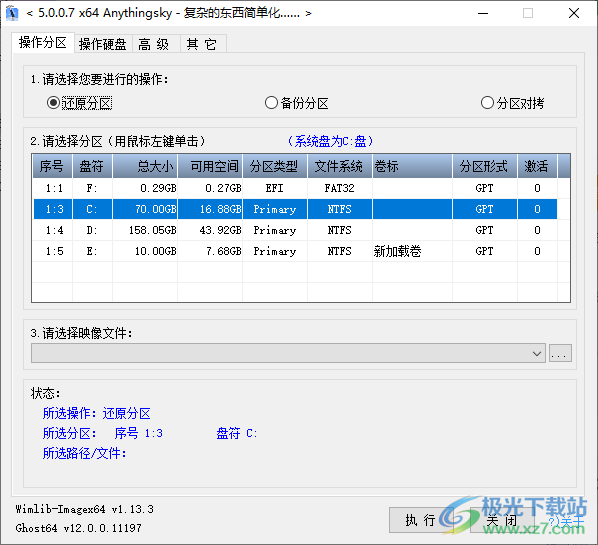This screenshot has height=545, width=598.
Task: Click the FAT32 file system cell
Action: 339,188
